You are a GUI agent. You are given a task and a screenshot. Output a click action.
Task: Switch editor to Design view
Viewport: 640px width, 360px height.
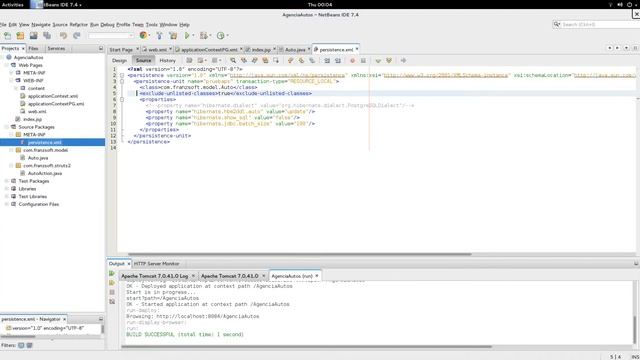point(119,60)
